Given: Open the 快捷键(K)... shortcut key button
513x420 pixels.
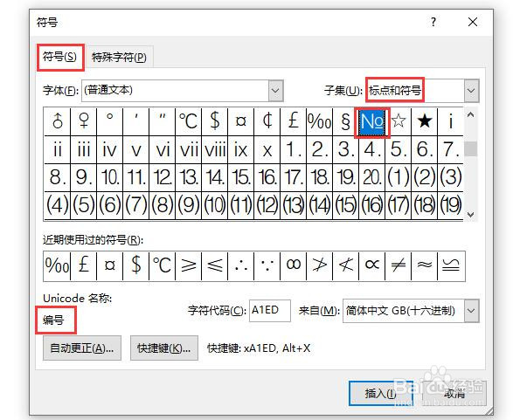Looking at the screenshot, I should point(164,348).
